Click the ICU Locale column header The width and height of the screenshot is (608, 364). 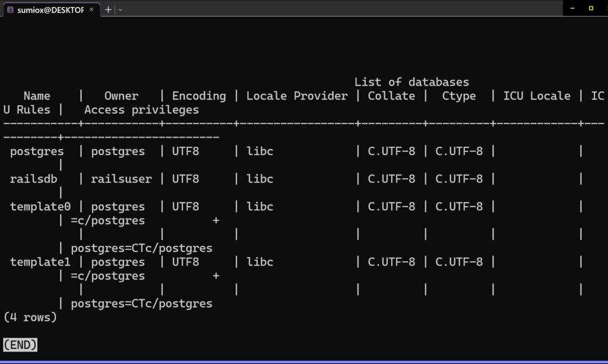537,96
